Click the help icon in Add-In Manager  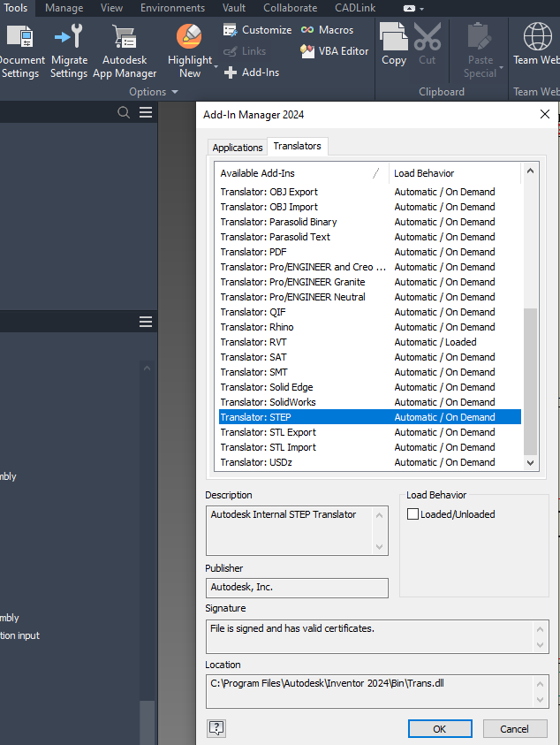(x=216, y=728)
